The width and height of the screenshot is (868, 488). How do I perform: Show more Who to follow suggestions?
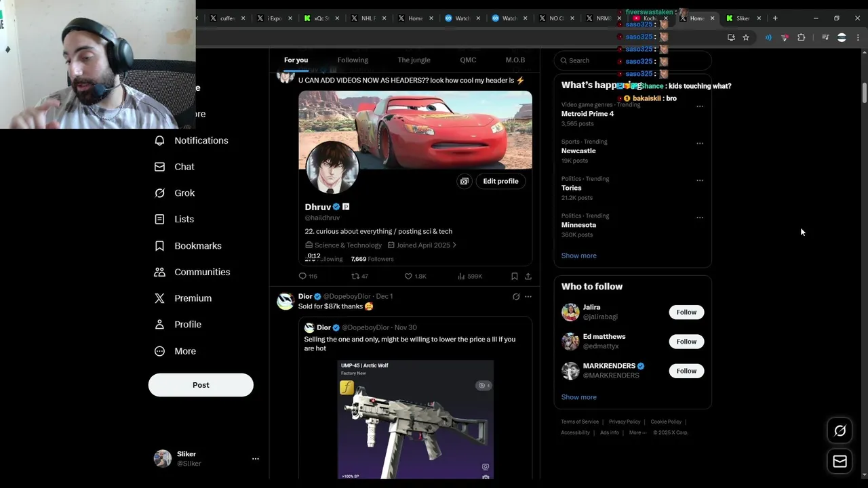pos(578,397)
